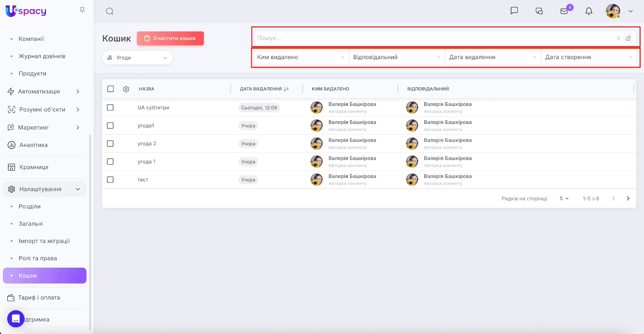Open the "Ким видалено" filter dropdown

pos(300,57)
